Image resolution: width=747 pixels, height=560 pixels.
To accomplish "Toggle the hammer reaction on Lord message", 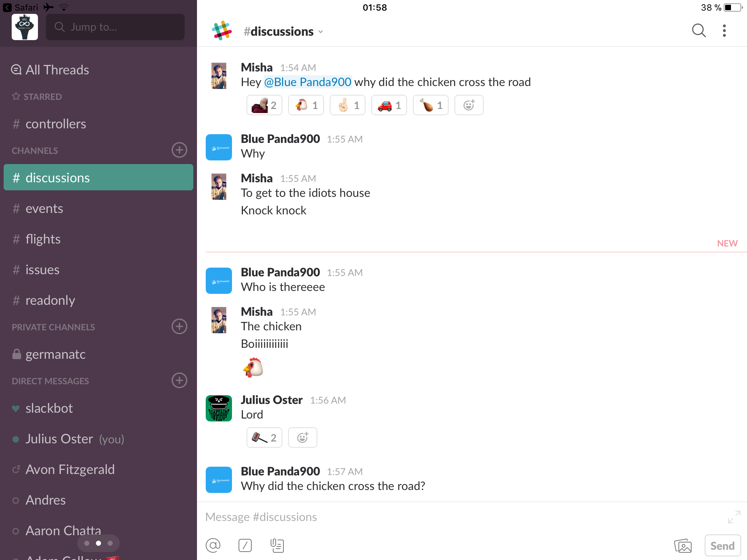I will point(264,437).
